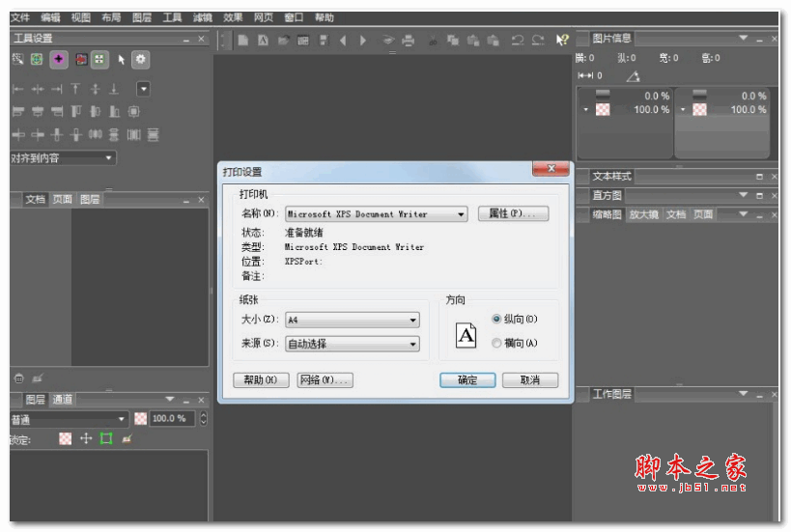The height and width of the screenshot is (532, 791).
Task: Click the redo arrow in the toolbar
Action: tap(538, 41)
